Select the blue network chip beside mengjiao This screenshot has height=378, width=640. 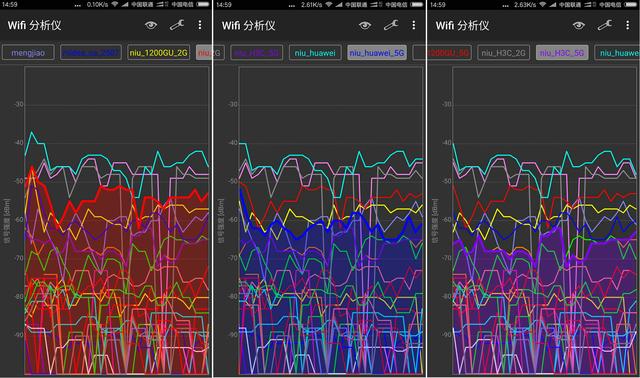pyautogui.click(x=91, y=53)
